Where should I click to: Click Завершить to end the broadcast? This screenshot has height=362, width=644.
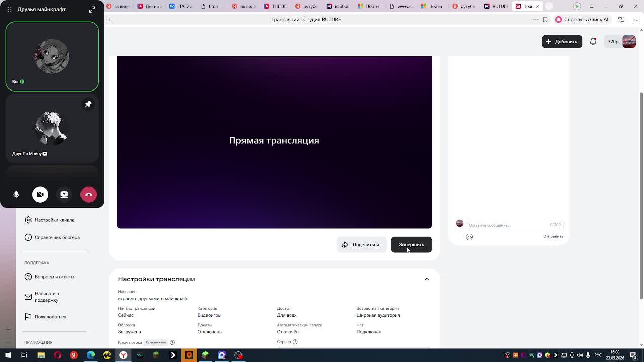pos(412,245)
